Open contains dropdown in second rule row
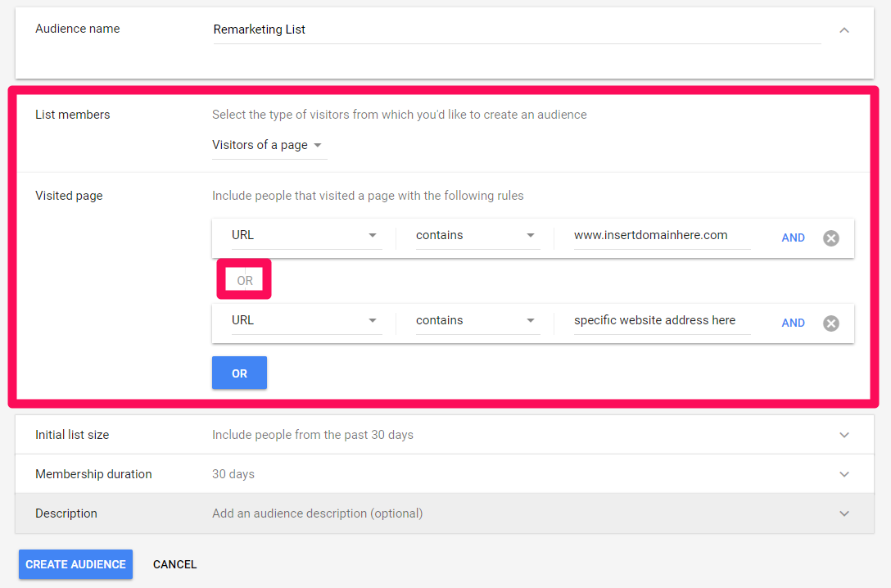This screenshot has width=891, height=588. point(478,320)
